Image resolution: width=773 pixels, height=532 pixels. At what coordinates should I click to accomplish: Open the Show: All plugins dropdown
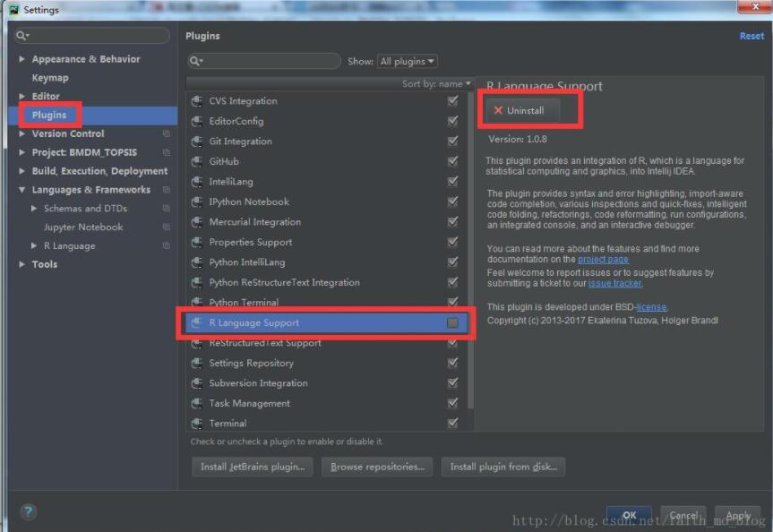406,61
